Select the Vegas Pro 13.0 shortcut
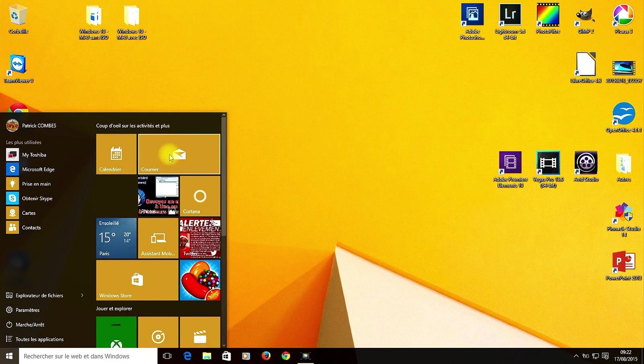This screenshot has height=364, width=644. tap(548, 170)
